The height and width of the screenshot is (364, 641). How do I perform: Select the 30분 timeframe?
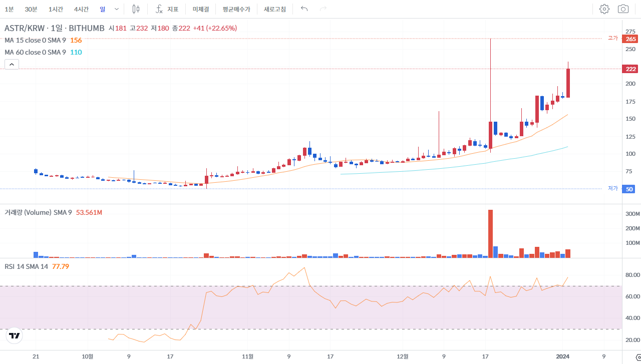(x=31, y=9)
